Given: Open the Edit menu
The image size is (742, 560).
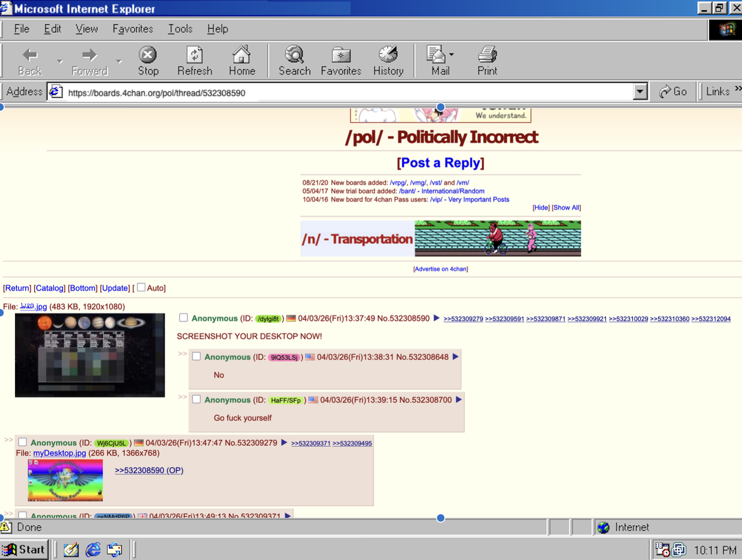Looking at the screenshot, I should pyautogui.click(x=52, y=29).
